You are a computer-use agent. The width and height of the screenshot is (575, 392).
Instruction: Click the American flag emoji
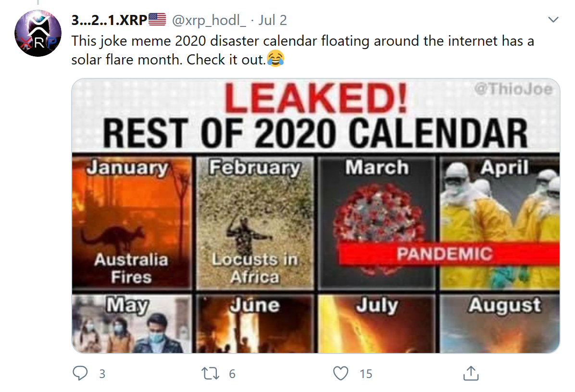157,19
